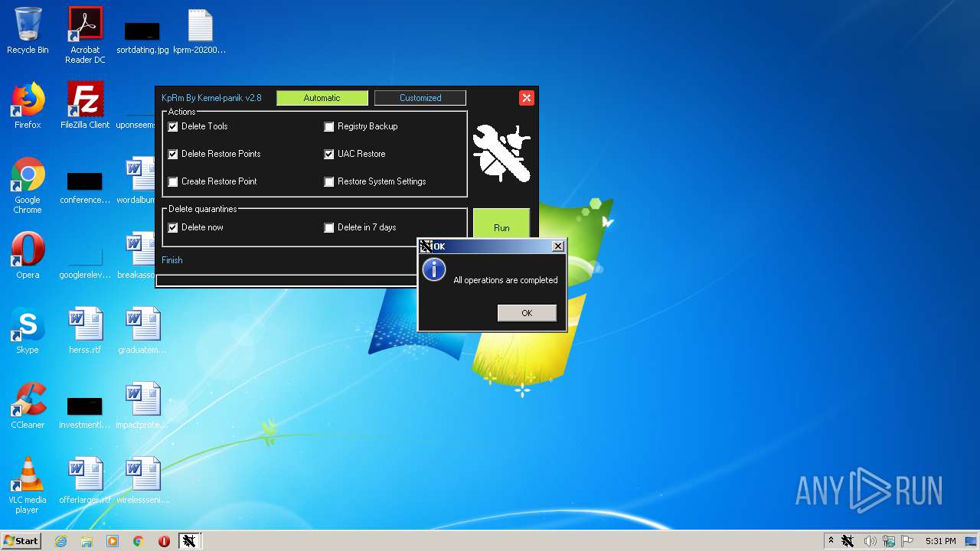
Task: Select the googlerelev file icon
Action: coord(85,264)
